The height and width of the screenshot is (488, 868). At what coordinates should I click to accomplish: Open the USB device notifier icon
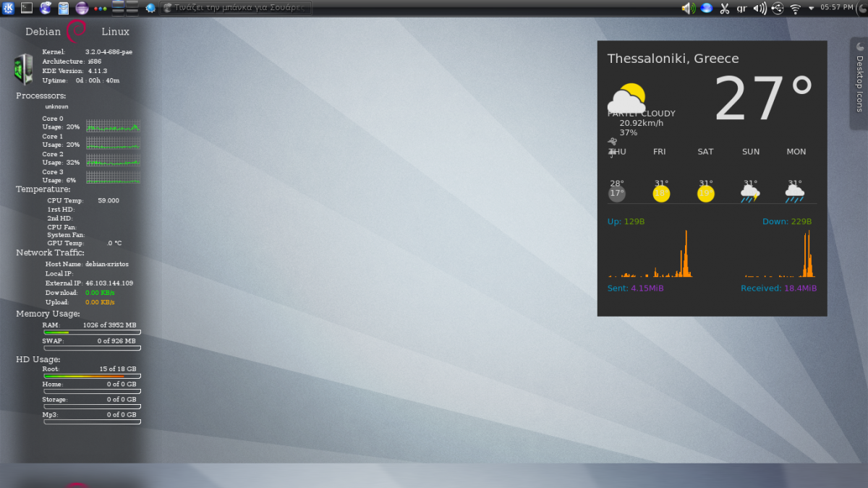click(x=778, y=9)
